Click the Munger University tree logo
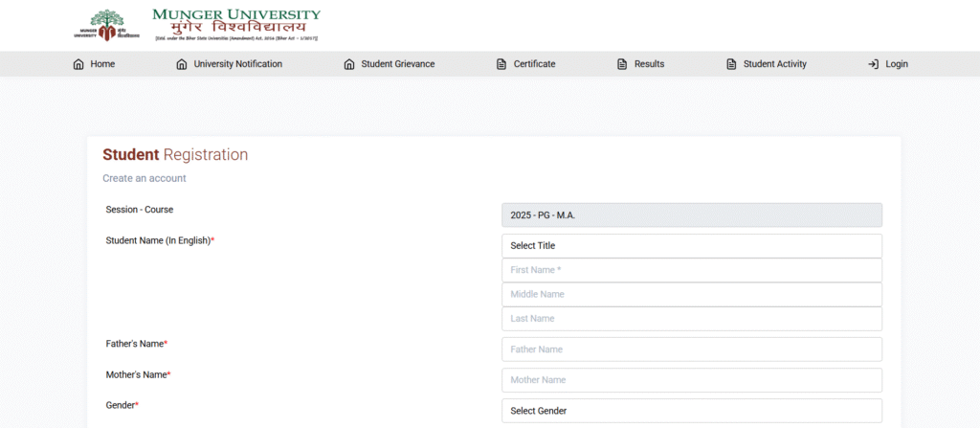Screen dimensions: 980x428 click(107, 25)
